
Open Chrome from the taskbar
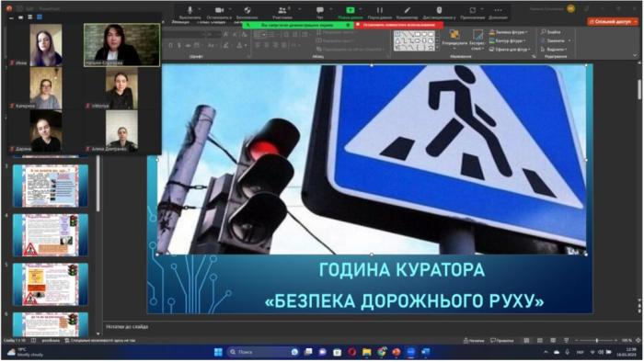382,352
